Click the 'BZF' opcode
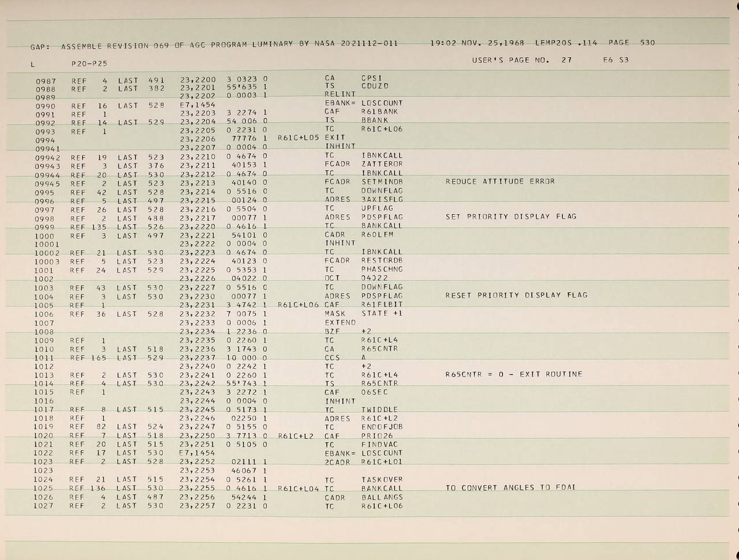 click(332, 331)
